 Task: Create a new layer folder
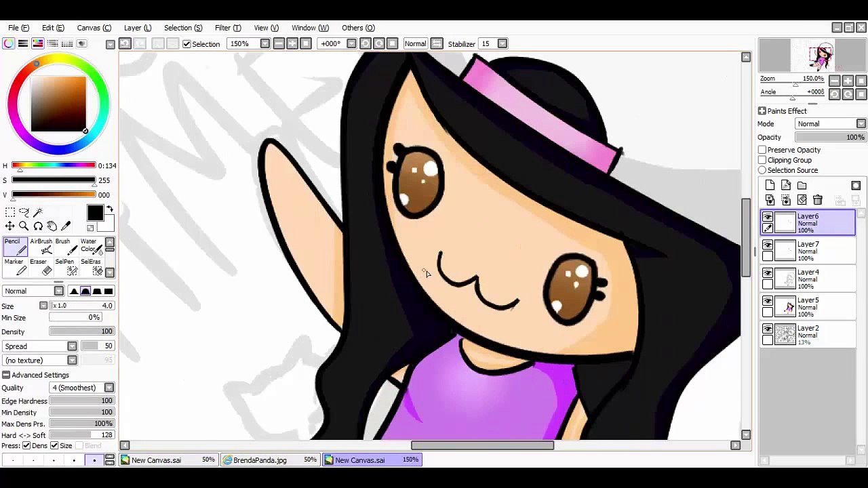(x=802, y=186)
